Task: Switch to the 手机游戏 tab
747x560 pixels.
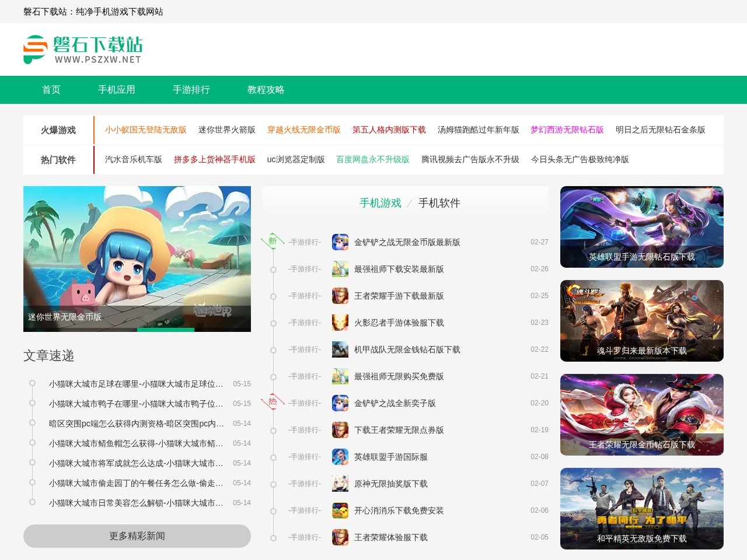Action: 381,203
